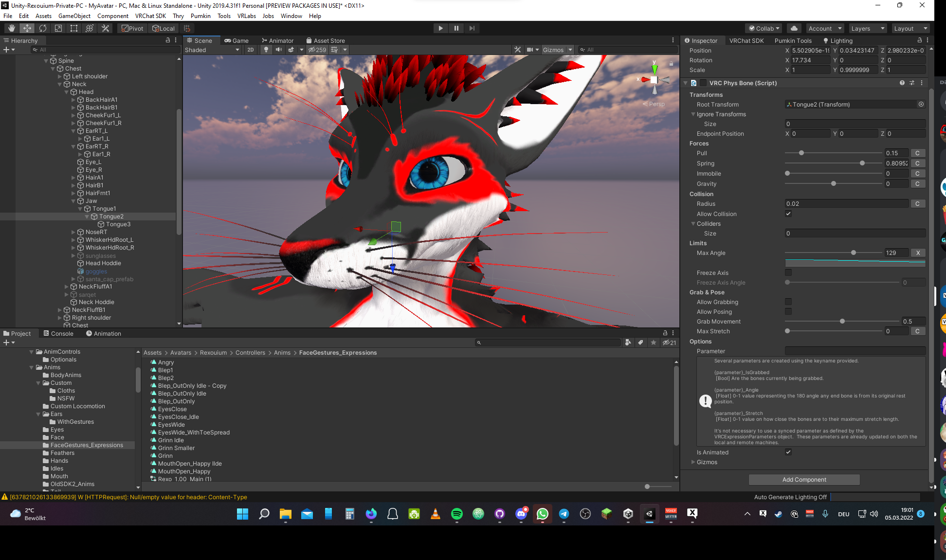The height and width of the screenshot is (560, 946).
Task: Lock the Inspector panel
Action: [x=919, y=40]
